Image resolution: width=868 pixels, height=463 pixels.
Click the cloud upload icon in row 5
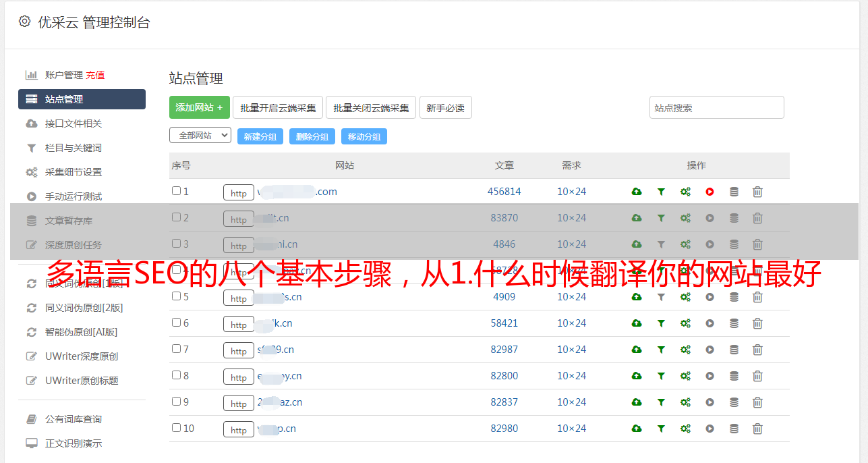coord(637,297)
